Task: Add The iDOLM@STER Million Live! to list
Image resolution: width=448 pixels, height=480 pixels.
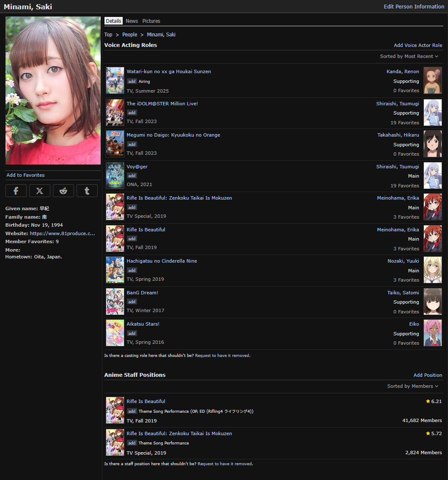Action: [132, 112]
